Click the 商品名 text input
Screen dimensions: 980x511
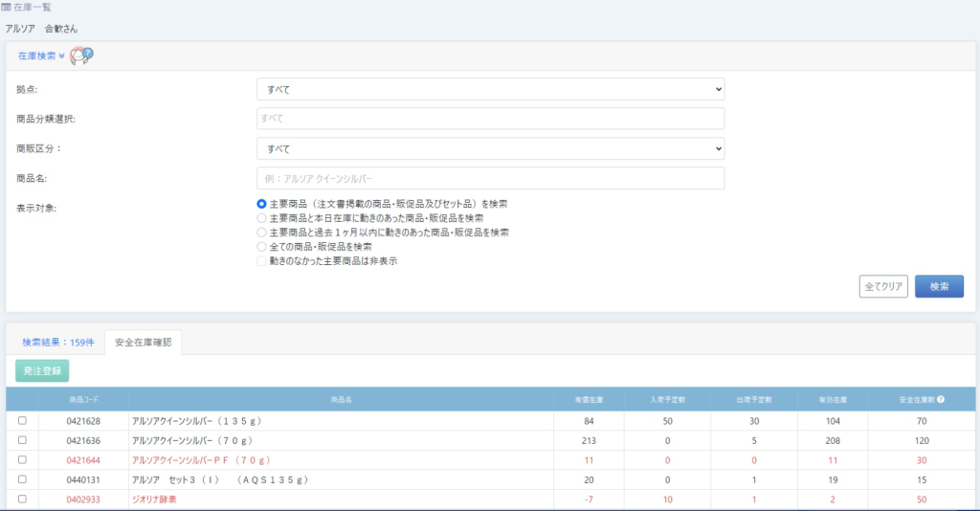[x=490, y=179]
